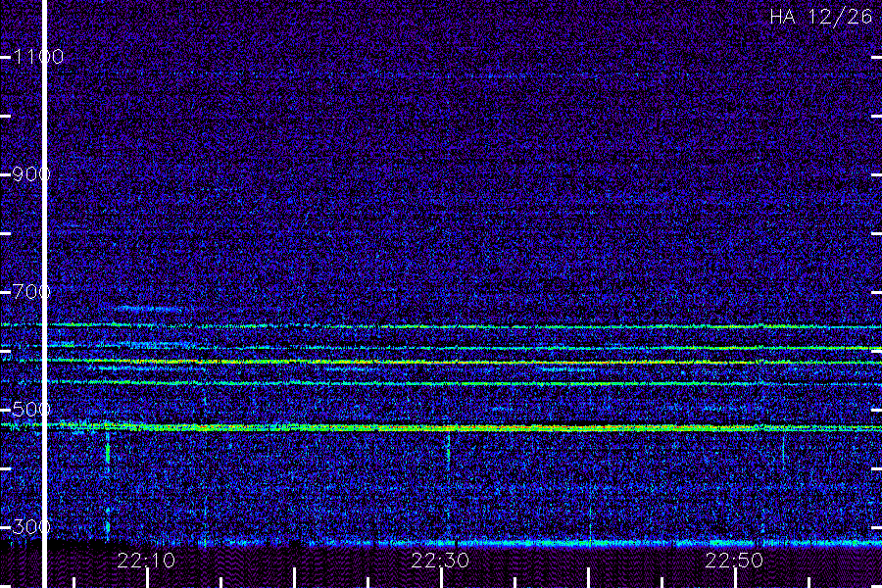
Task: Click the 22:10 time label
Action: click(146, 561)
